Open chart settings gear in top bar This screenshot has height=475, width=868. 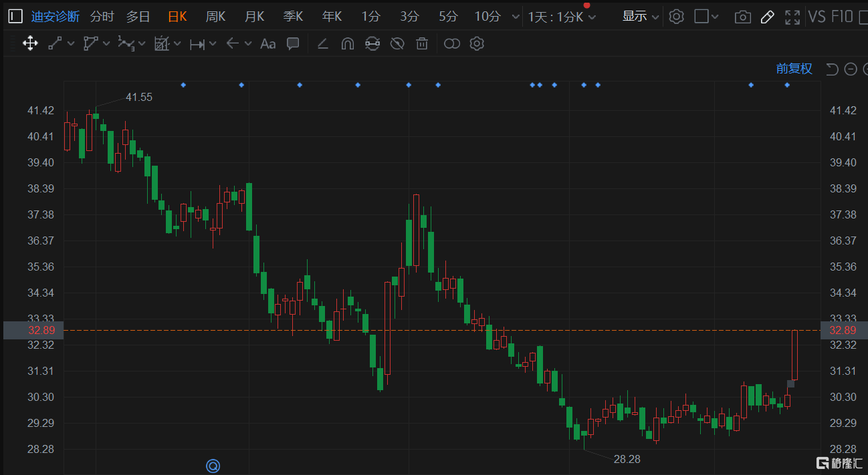677,17
